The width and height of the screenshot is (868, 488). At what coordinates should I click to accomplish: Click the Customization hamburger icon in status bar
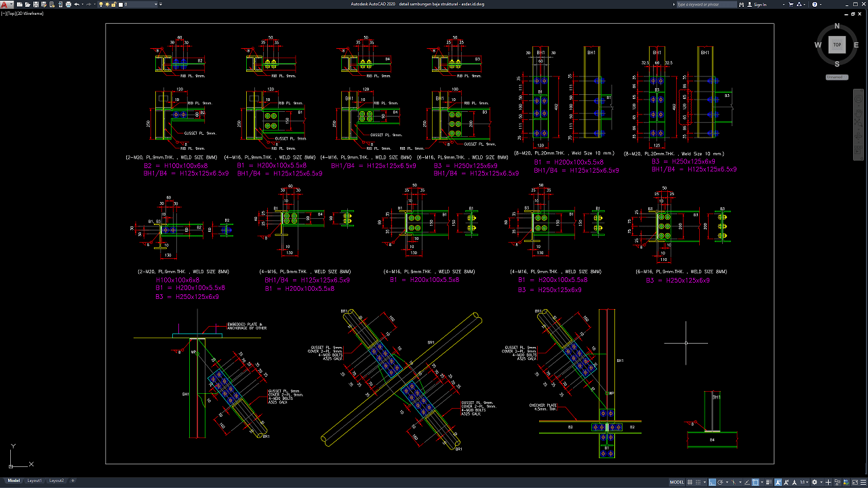[x=862, y=482]
